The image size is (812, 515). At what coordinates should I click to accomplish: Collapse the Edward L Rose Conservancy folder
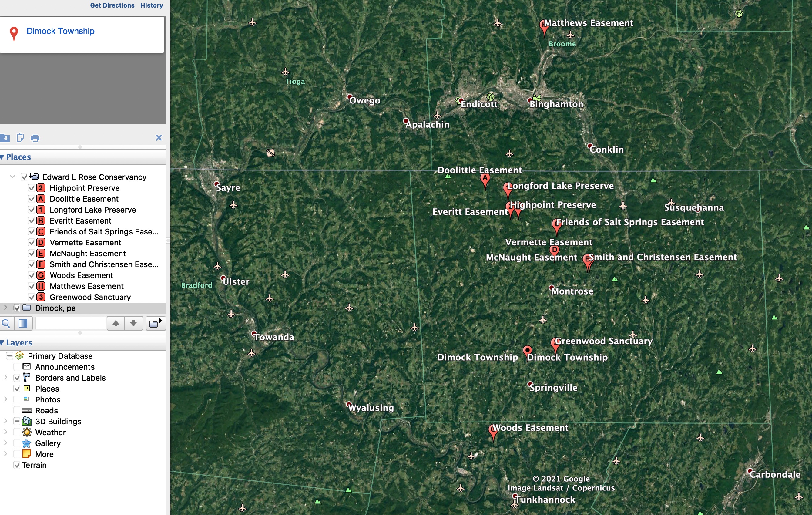coord(12,177)
